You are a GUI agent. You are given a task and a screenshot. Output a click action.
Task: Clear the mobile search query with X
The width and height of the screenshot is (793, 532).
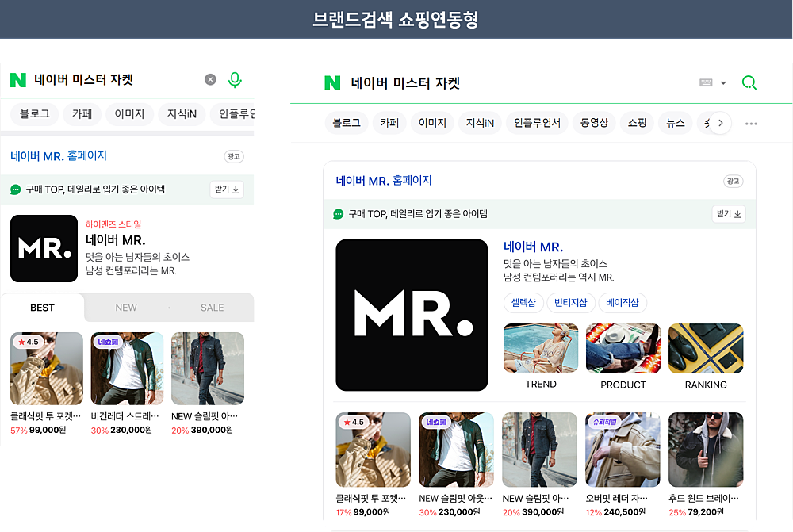(x=210, y=79)
